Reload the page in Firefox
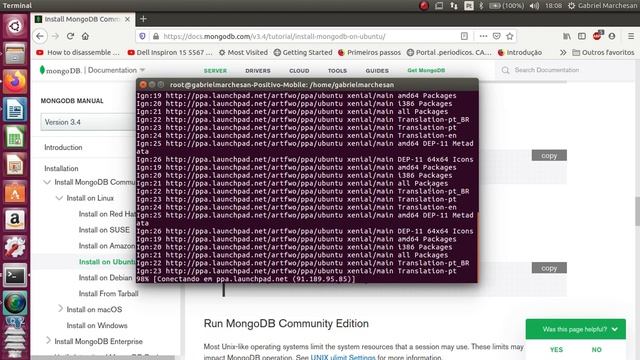Screen dimensions: 640x360 pyautogui.click(x=70, y=36)
